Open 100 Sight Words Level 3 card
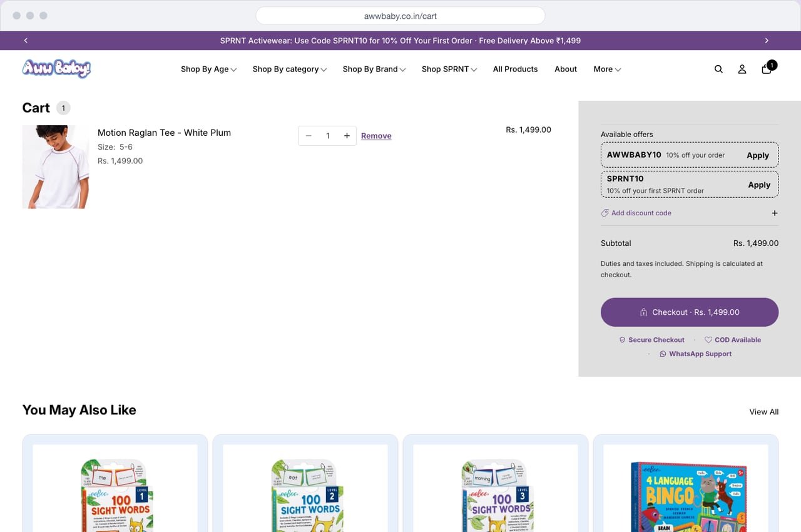The image size is (801, 532). [496, 483]
